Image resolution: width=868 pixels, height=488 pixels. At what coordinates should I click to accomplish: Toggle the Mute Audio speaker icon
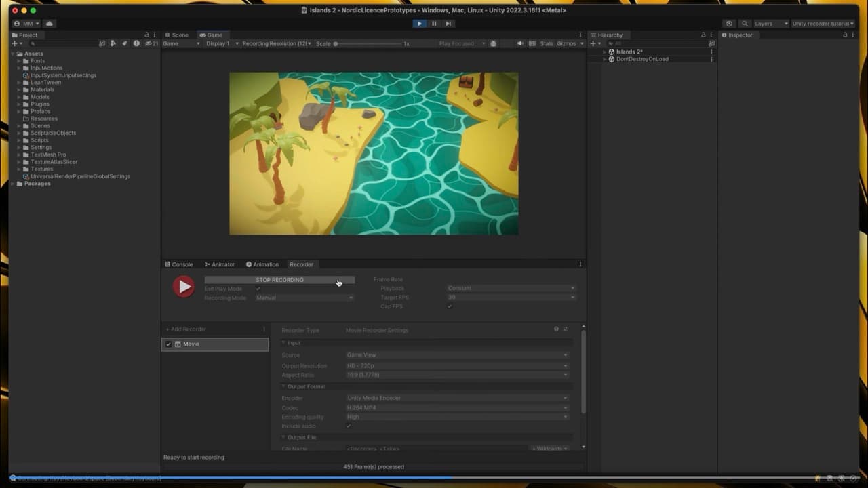(520, 43)
